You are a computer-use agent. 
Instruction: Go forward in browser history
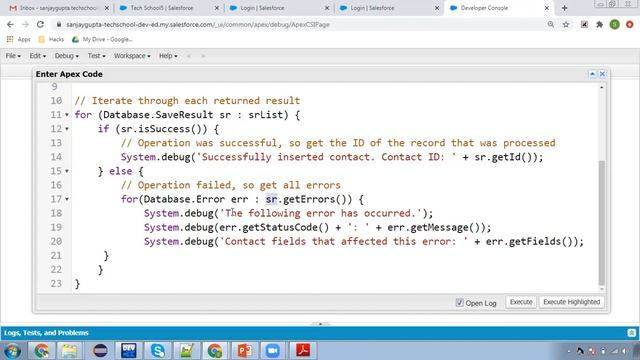[25, 24]
